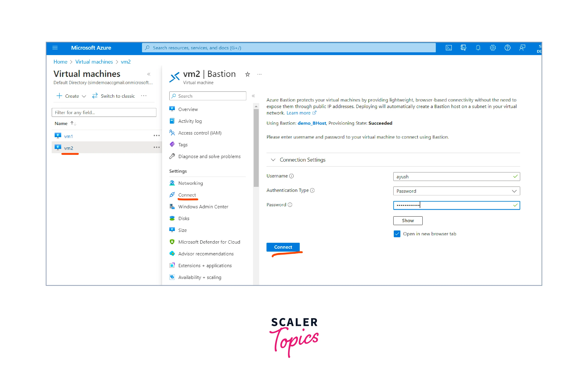Expand the Connection Settings section

[273, 159]
